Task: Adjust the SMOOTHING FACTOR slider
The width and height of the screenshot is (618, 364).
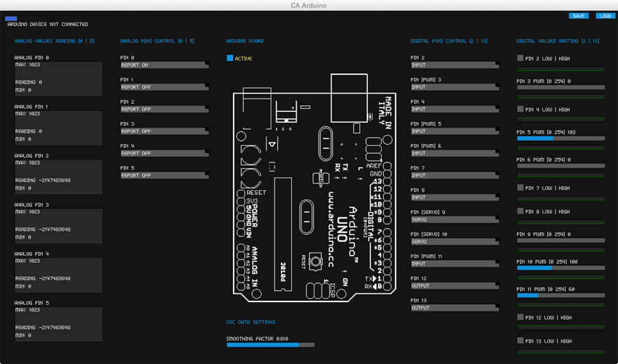Action: coord(271,345)
